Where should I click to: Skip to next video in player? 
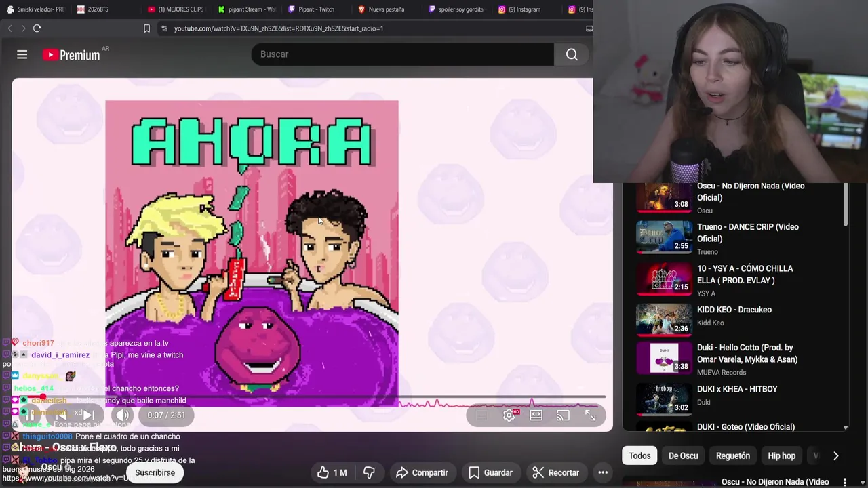87,415
